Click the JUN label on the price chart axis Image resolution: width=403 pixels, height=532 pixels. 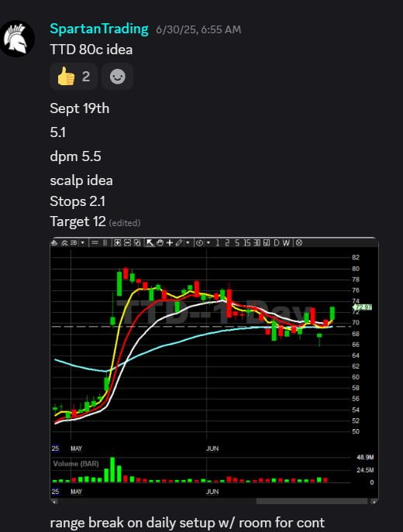coord(212,448)
